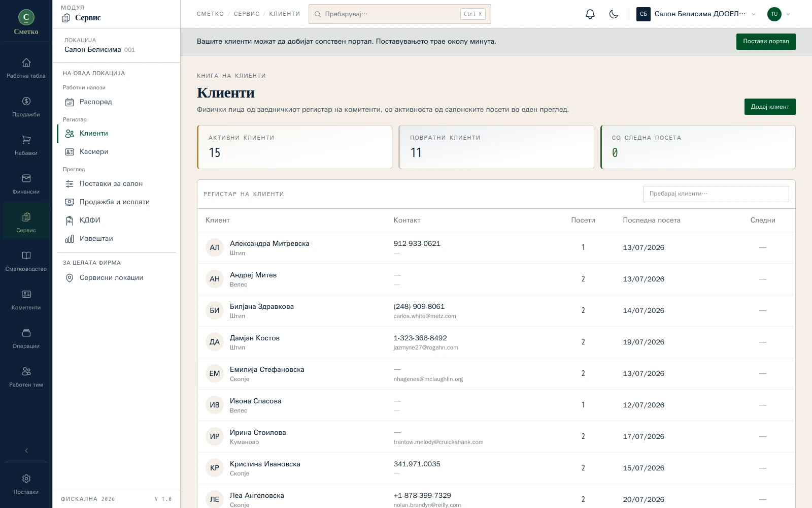Viewport: 812px width, 508px height.
Task: Open Распоред in service menu
Action: coord(116,102)
